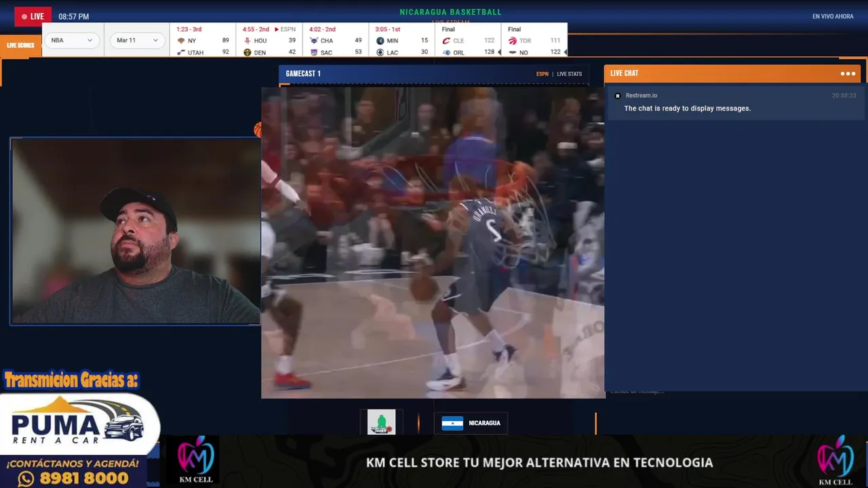
Task: Click the 08:57 PM clock text
Action: [73, 16]
